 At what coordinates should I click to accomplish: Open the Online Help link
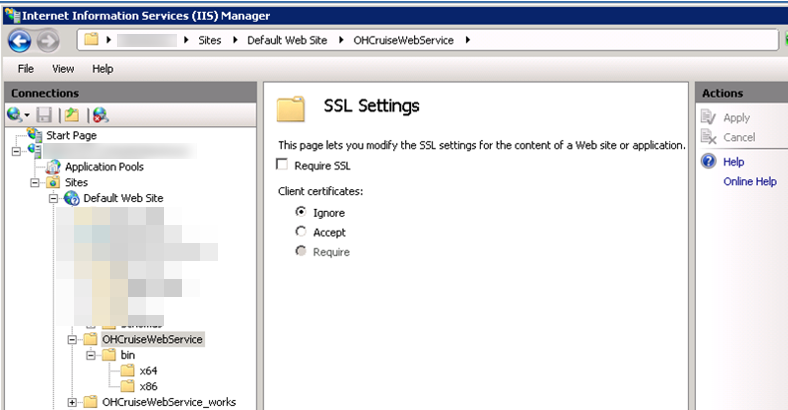click(750, 181)
